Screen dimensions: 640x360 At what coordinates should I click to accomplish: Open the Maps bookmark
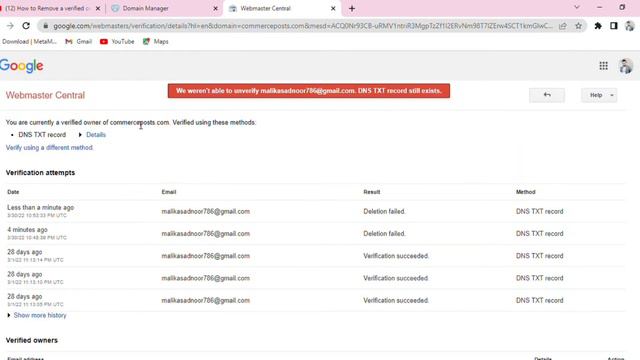click(x=156, y=41)
